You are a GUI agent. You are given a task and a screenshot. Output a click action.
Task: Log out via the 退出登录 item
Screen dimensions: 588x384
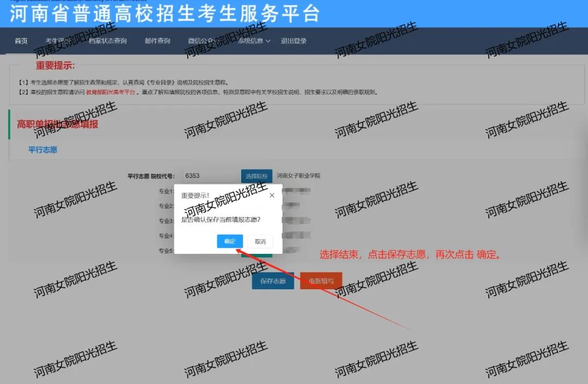[293, 41]
